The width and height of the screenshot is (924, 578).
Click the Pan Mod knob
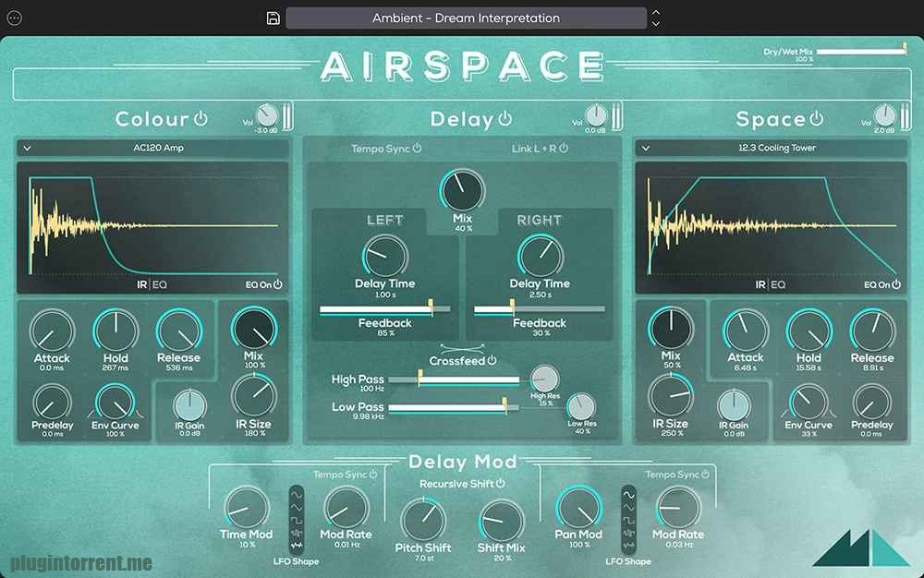(578, 508)
